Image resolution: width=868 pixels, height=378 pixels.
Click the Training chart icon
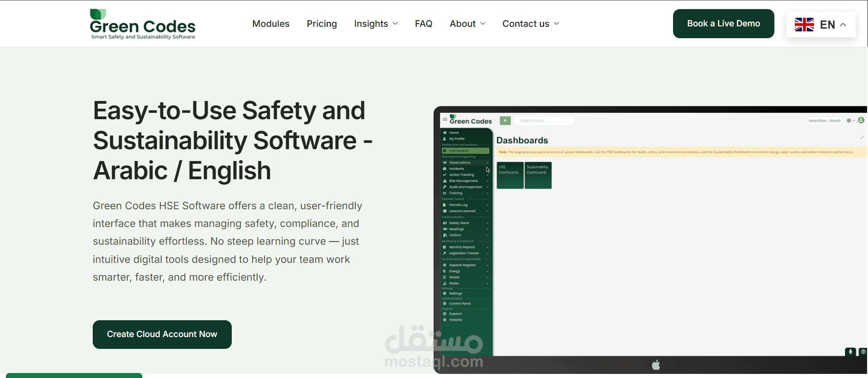tap(445, 193)
